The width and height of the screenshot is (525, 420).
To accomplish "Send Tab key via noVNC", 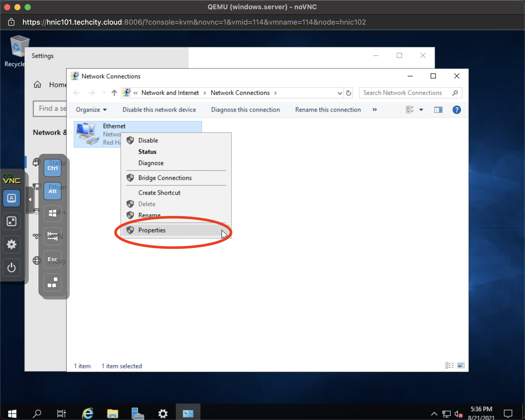I will pos(53,236).
